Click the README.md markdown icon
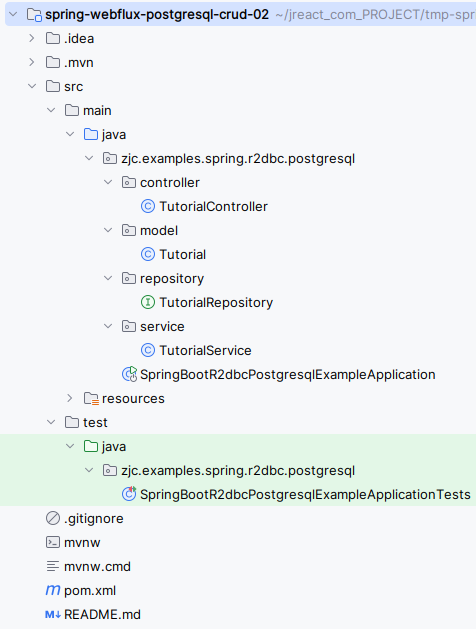 pos(53,615)
